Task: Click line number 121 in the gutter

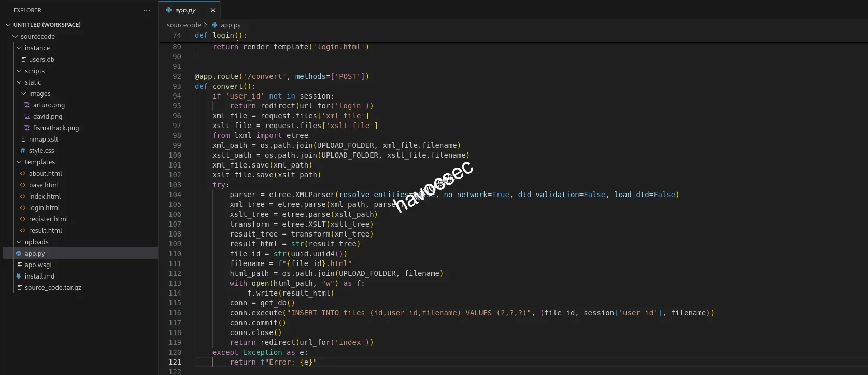Action: click(x=175, y=362)
